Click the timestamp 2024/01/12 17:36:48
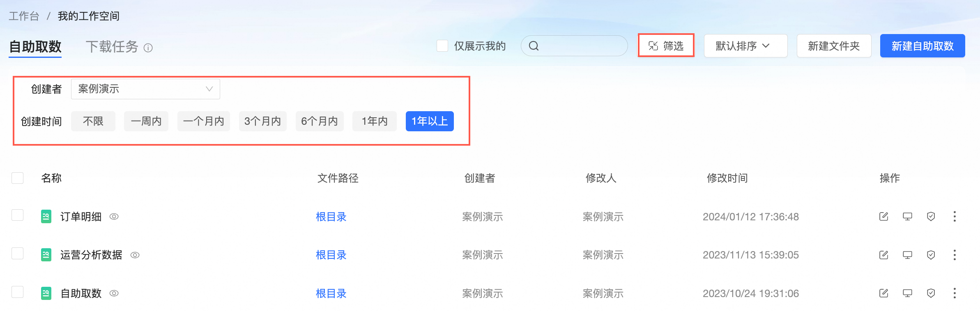 pyautogui.click(x=751, y=217)
